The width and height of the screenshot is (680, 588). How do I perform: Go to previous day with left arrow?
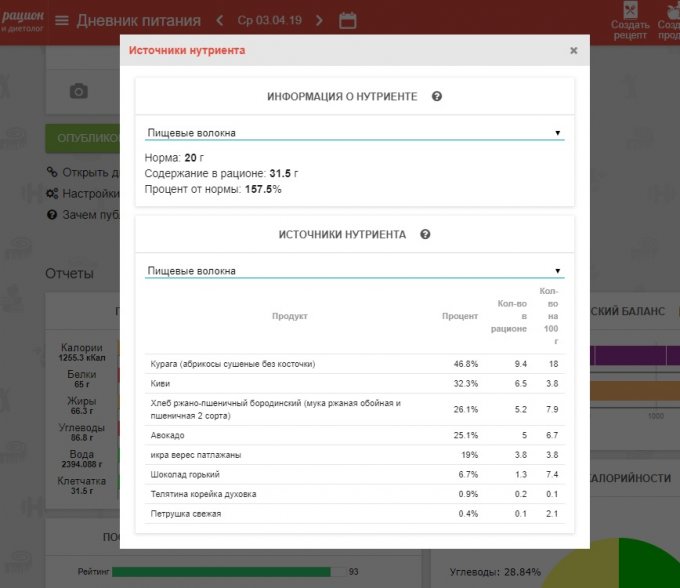tap(221, 20)
